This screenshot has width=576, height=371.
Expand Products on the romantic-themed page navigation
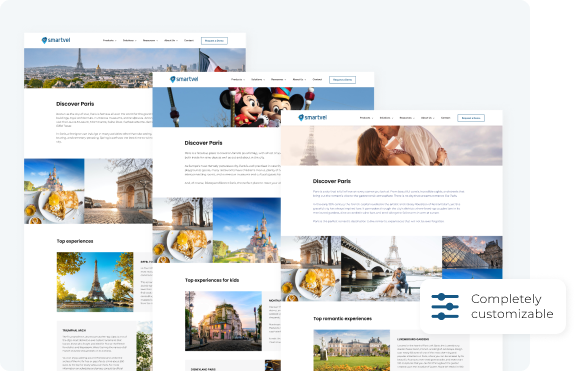pyautogui.click(x=366, y=118)
